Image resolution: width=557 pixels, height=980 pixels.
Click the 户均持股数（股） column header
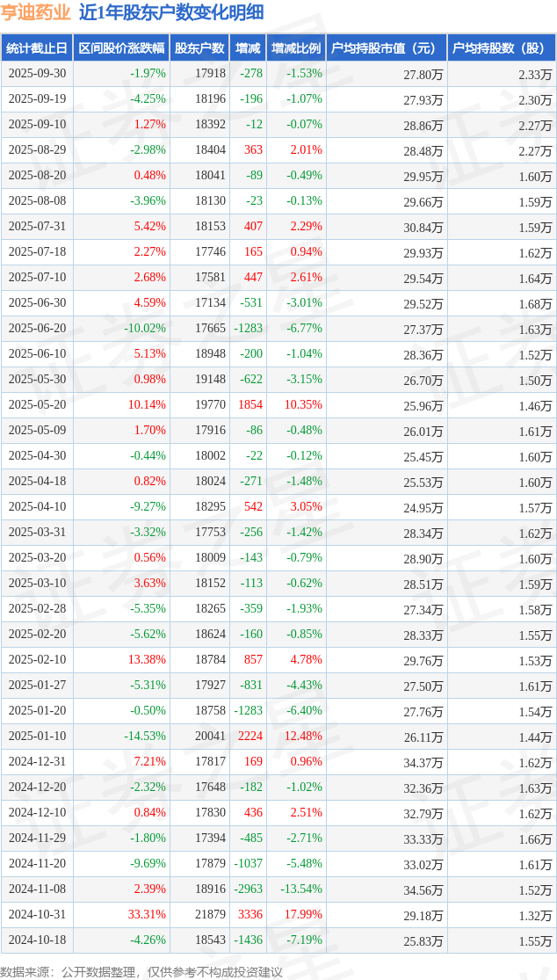[501, 48]
